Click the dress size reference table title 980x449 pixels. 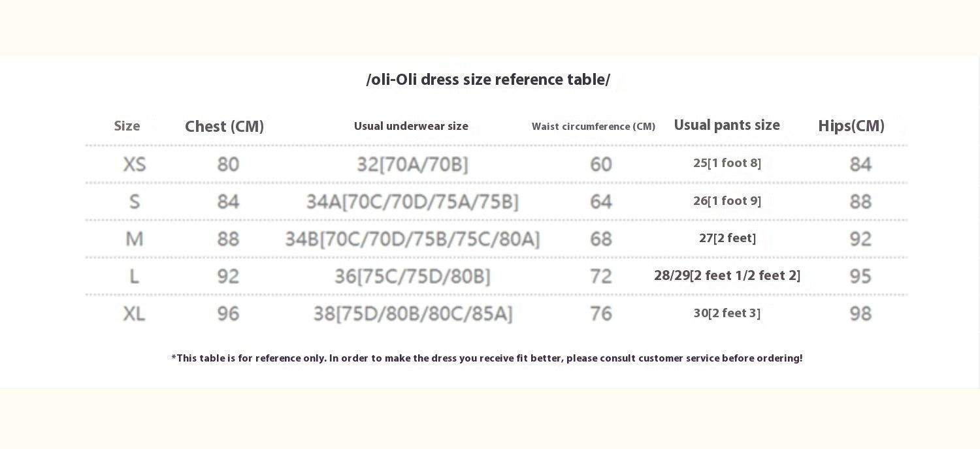(x=488, y=80)
